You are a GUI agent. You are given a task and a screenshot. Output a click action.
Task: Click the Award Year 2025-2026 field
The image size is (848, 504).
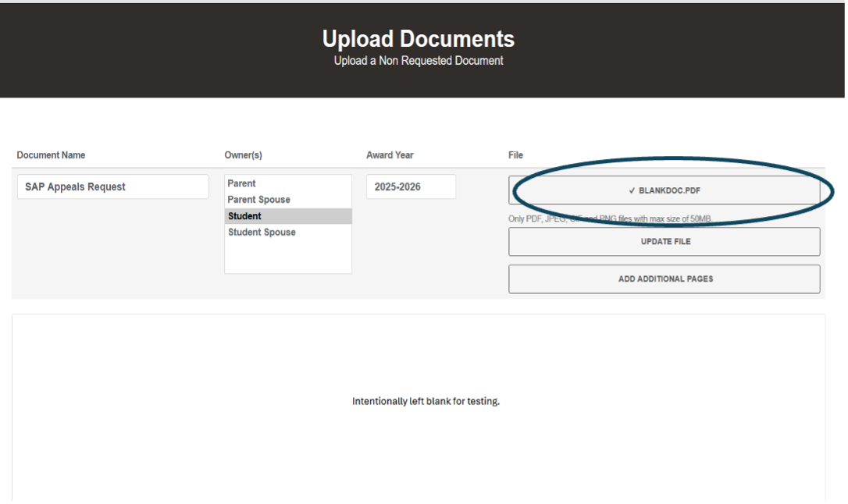tap(411, 186)
